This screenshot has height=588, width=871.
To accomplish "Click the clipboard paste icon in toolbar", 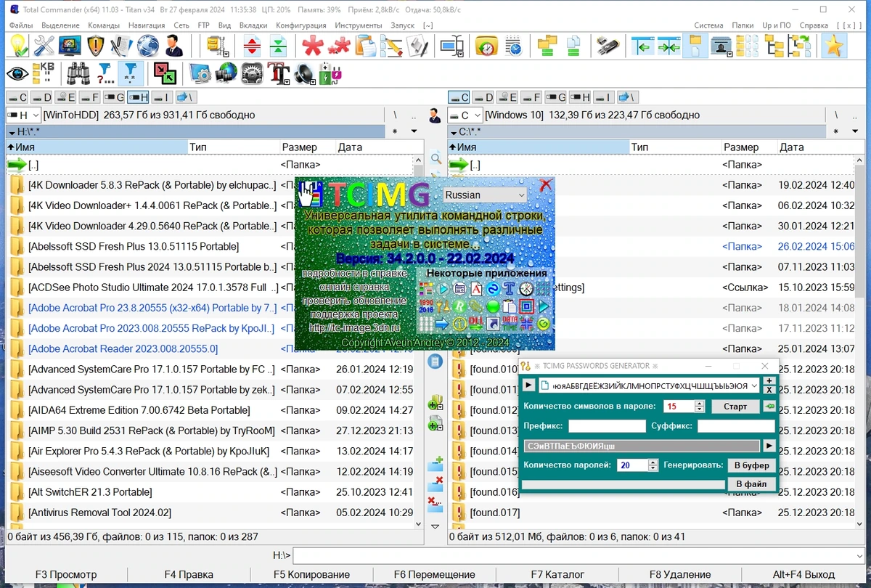I will point(365,46).
